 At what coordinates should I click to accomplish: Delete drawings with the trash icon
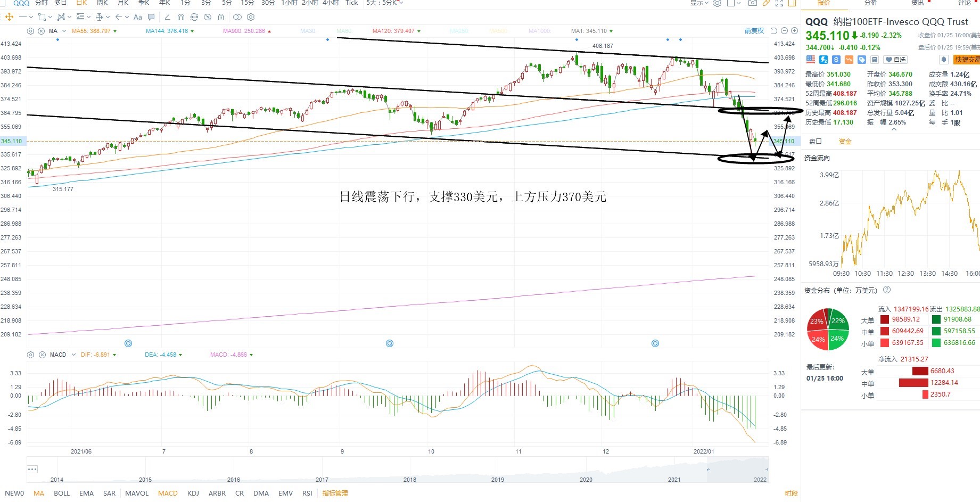221,17
